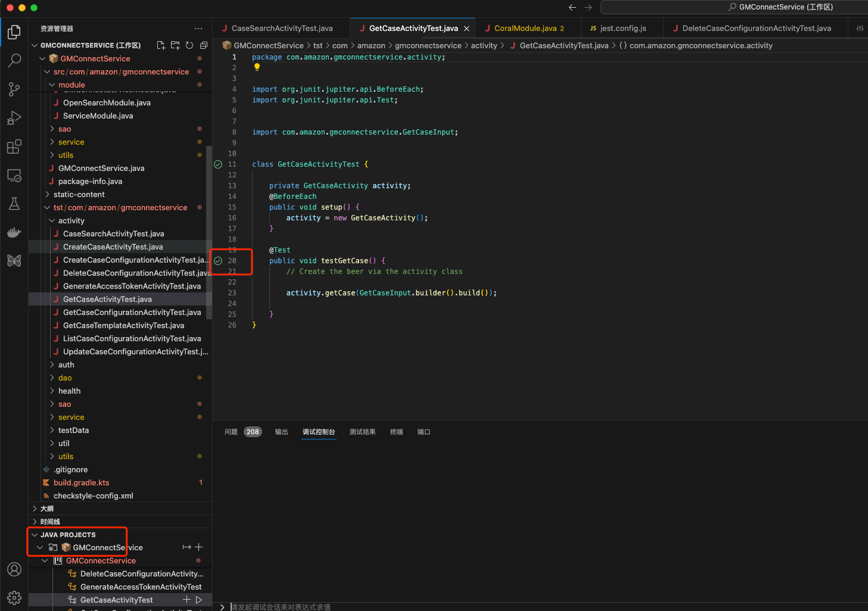
Task: Open the butterfly extension icon in activity bar
Action: 14,261
